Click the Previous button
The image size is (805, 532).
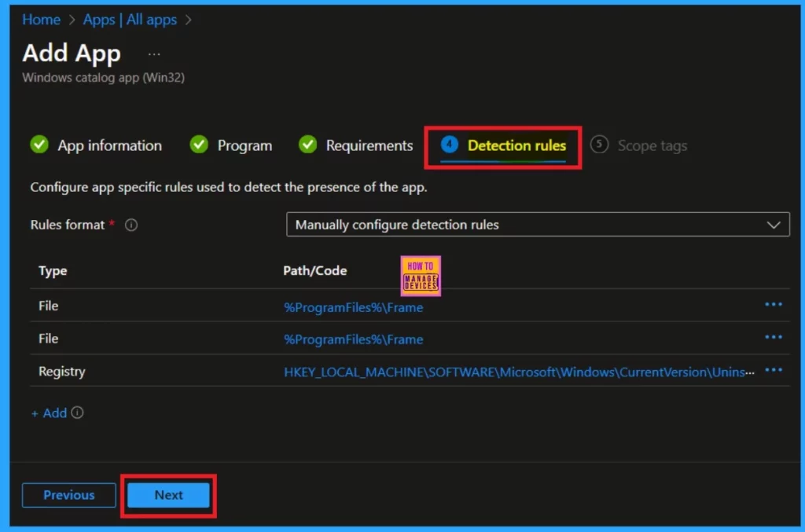(x=69, y=494)
